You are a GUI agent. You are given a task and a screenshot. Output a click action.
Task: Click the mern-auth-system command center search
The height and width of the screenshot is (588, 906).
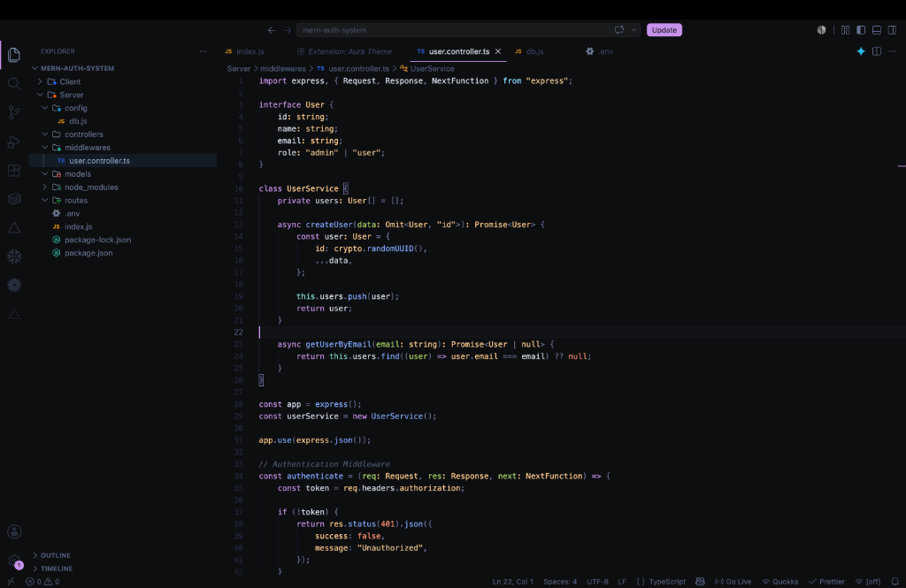(x=452, y=30)
